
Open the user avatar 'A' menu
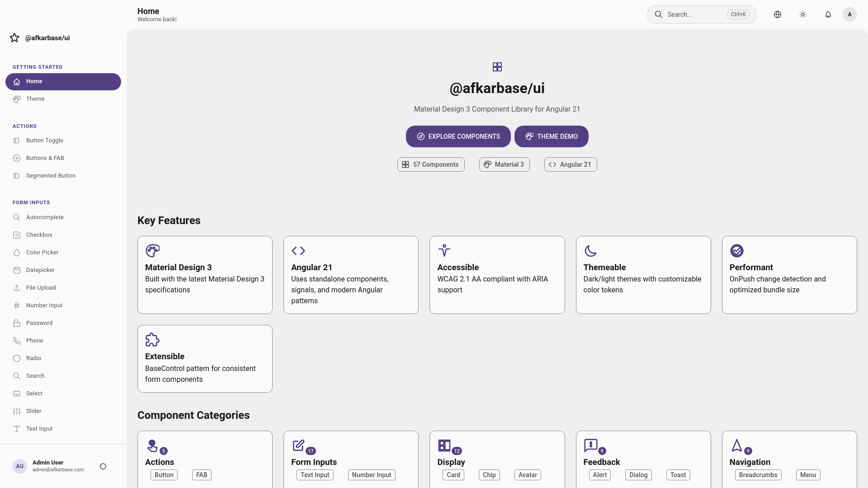tap(850, 14)
